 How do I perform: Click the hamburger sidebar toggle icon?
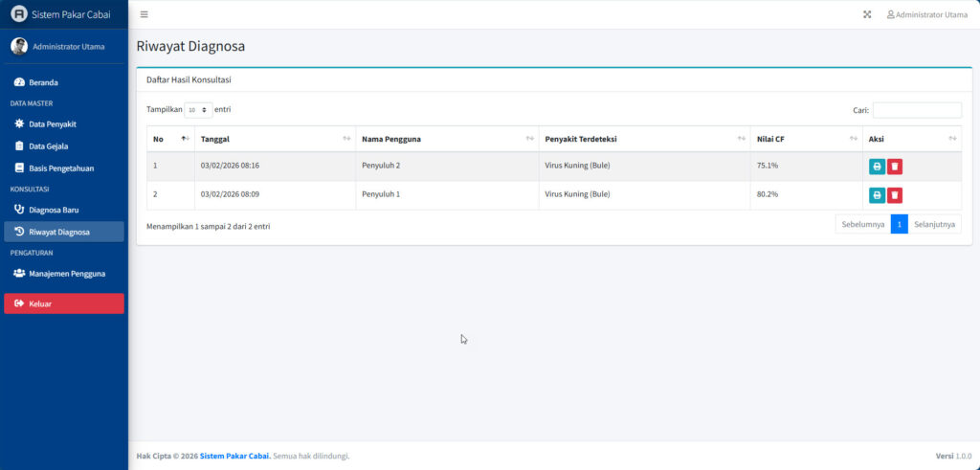[x=144, y=14]
